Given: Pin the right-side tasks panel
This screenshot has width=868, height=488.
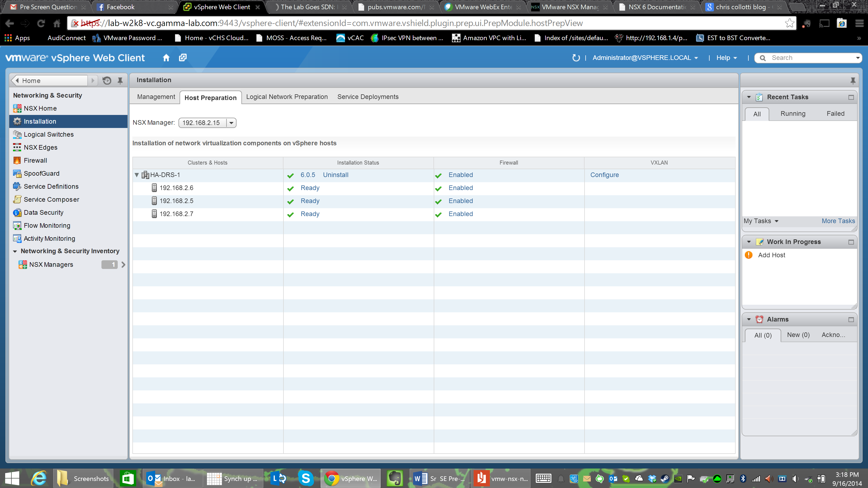Looking at the screenshot, I should pos(853,80).
